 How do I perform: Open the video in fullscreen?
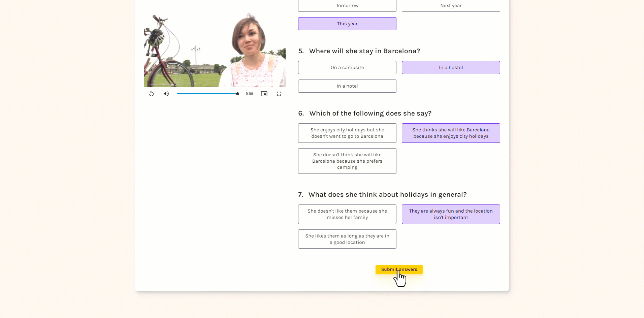(279, 94)
